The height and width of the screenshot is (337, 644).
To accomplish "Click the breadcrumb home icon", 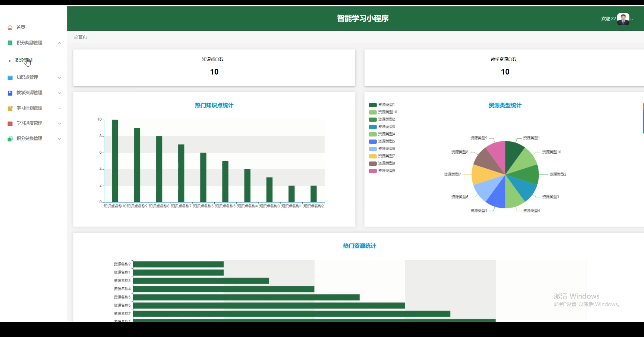I will [x=75, y=37].
